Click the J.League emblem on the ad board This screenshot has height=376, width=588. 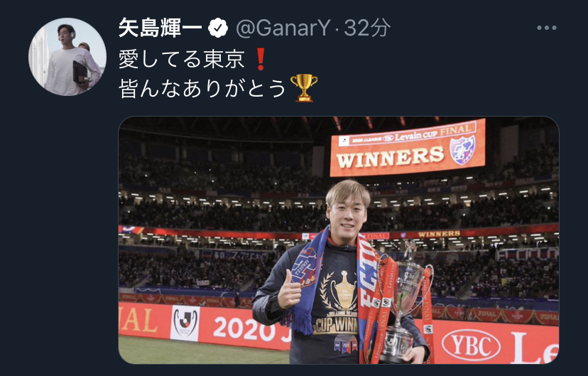pos(185,323)
